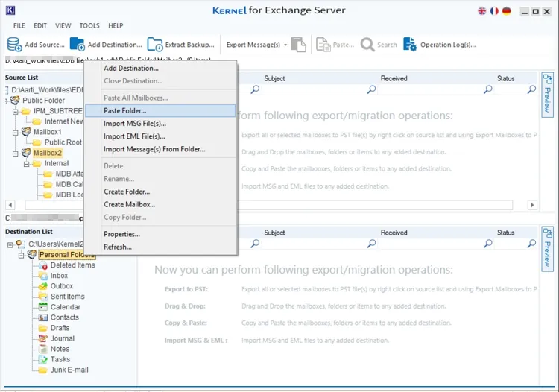
Task: Open the lower Preview side panel
Action: coord(547,249)
